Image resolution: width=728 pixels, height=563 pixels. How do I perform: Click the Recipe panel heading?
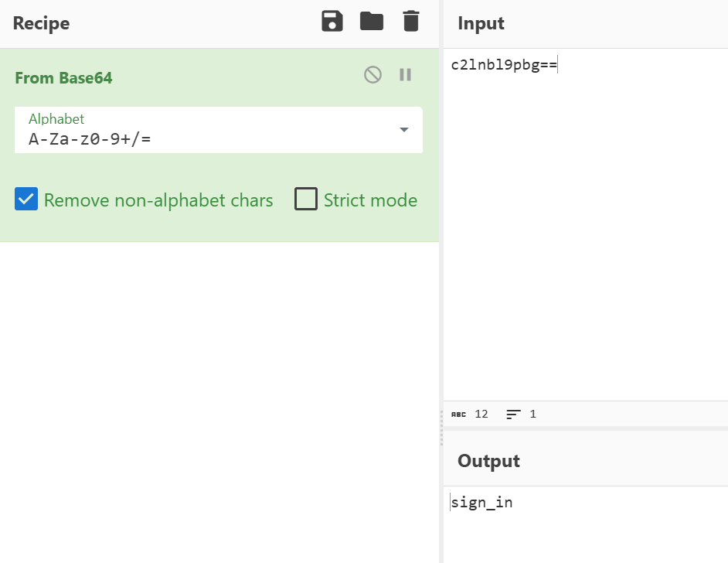(41, 23)
